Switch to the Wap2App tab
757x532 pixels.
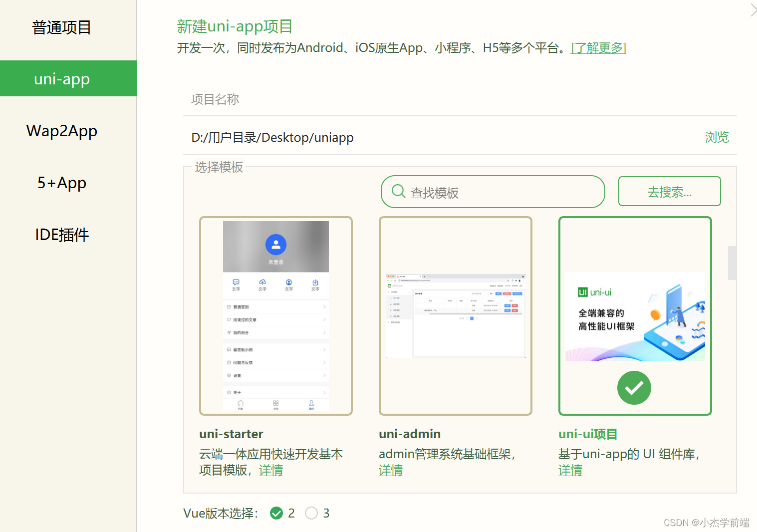[61, 131]
